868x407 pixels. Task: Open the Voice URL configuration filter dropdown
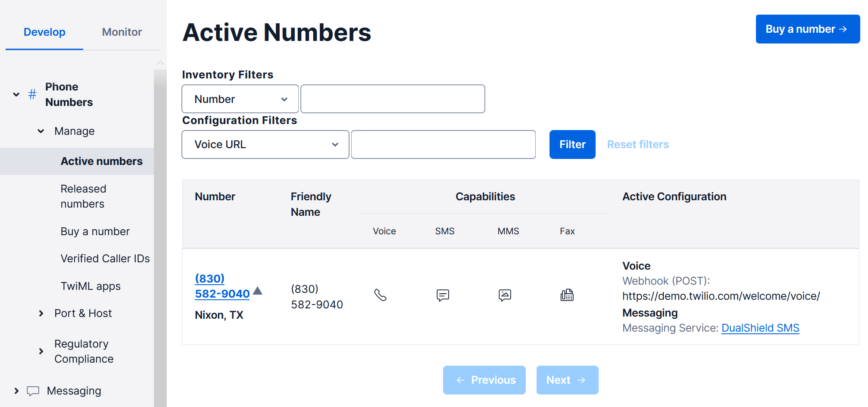265,145
